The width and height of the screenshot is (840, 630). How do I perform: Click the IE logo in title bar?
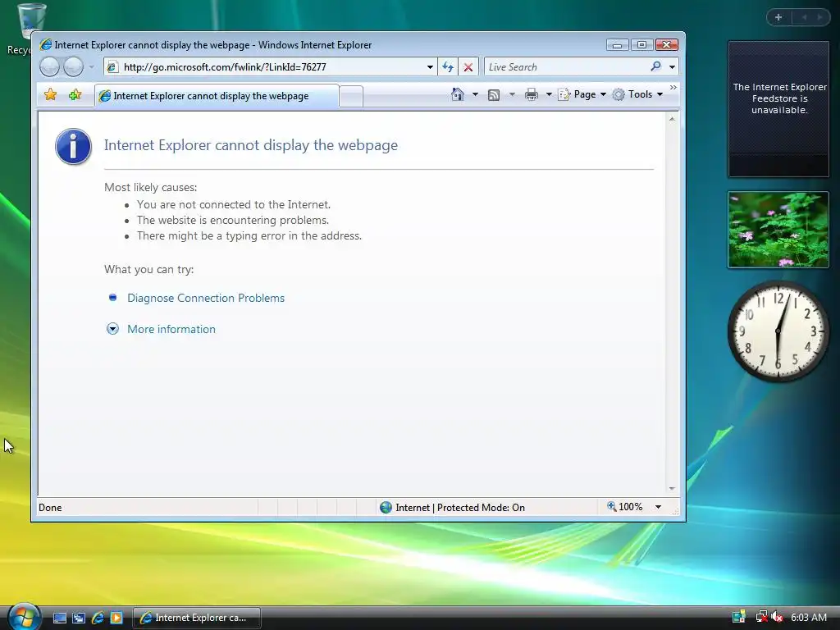point(46,45)
